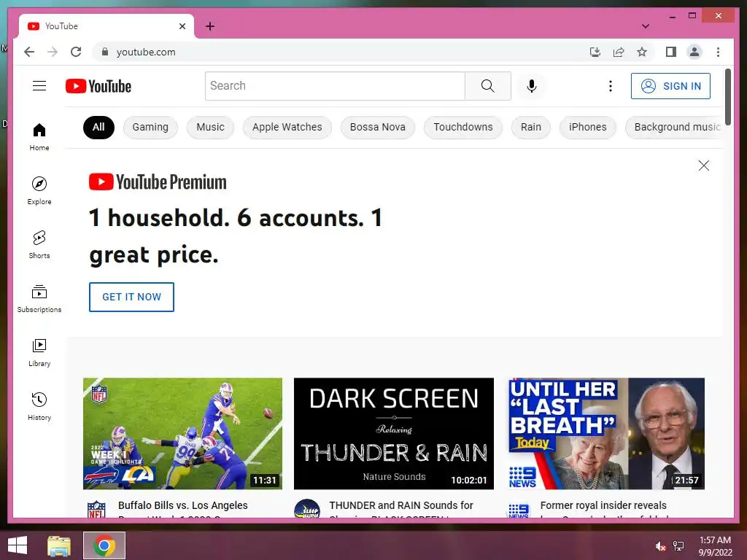The width and height of the screenshot is (747, 560).
Task: Open Library in sidebar
Action: point(39,352)
